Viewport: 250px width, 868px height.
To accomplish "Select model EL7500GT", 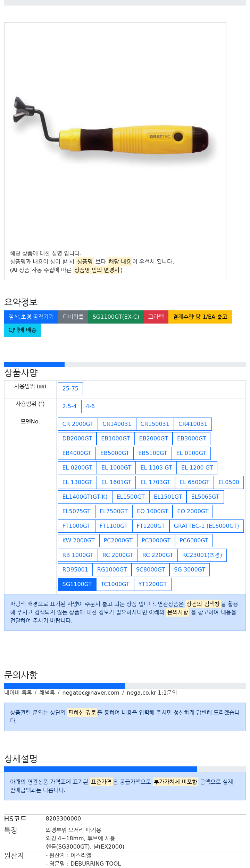I will [114, 512].
